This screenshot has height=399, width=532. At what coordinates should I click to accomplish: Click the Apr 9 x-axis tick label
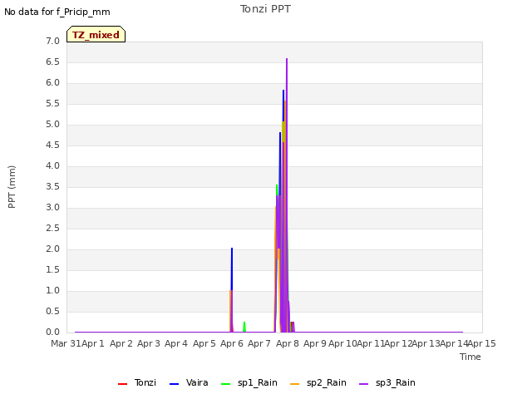point(315,343)
